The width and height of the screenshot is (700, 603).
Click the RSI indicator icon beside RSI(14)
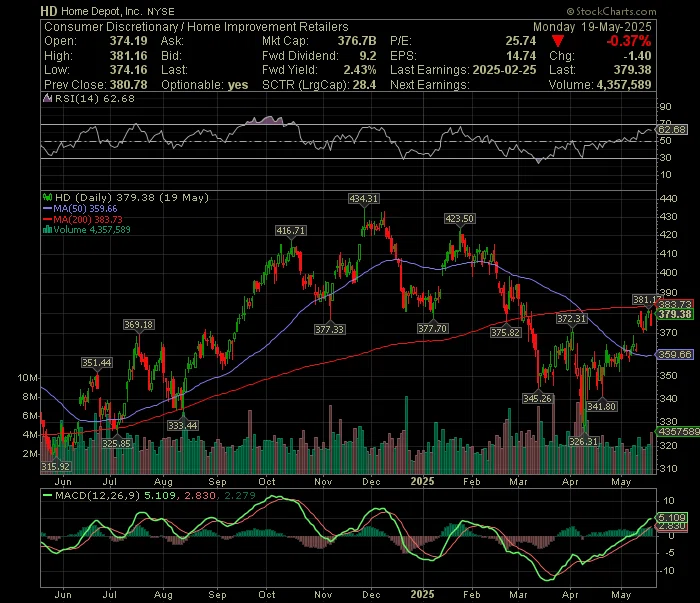coord(47,98)
